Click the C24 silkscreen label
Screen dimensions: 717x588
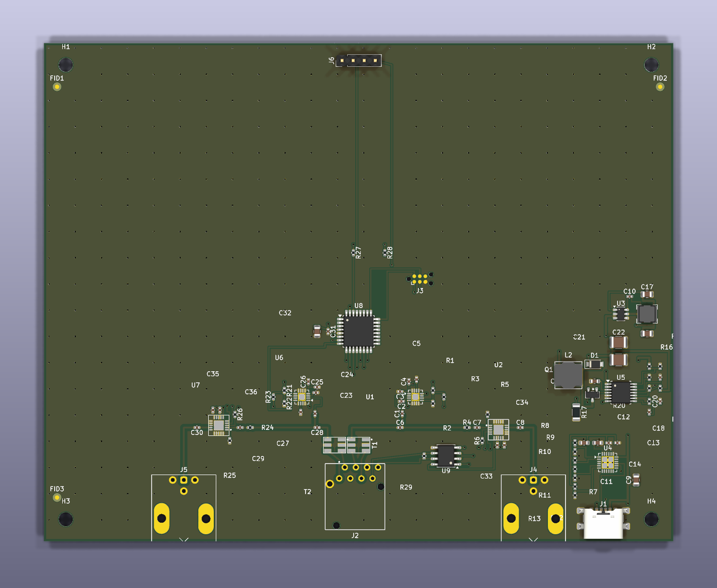click(347, 375)
